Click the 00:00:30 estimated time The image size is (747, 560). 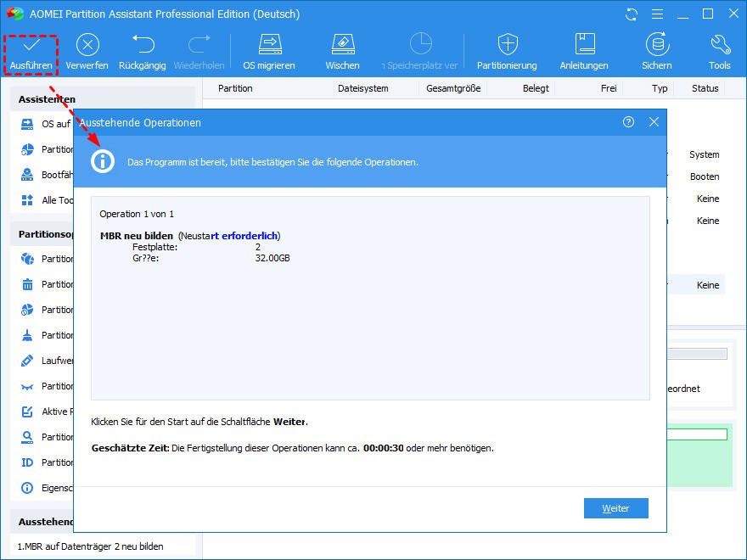(x=384, y=448)
